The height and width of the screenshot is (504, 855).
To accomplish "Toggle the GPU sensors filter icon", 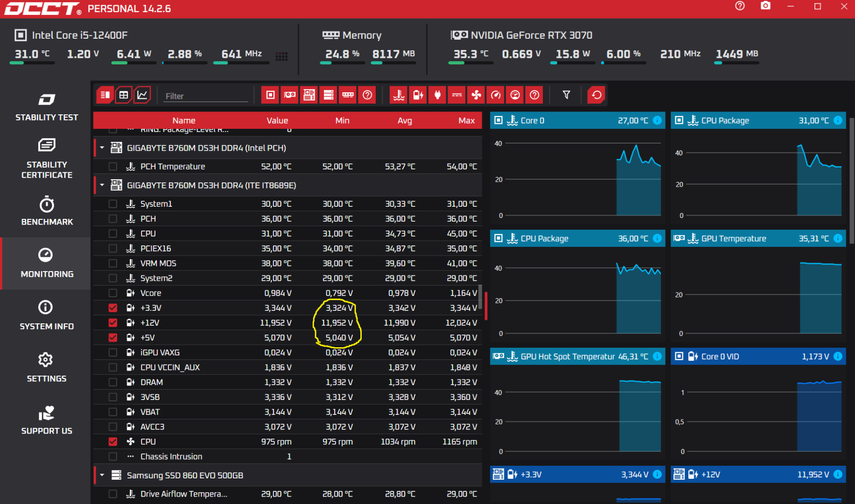I will click(290, 95).
